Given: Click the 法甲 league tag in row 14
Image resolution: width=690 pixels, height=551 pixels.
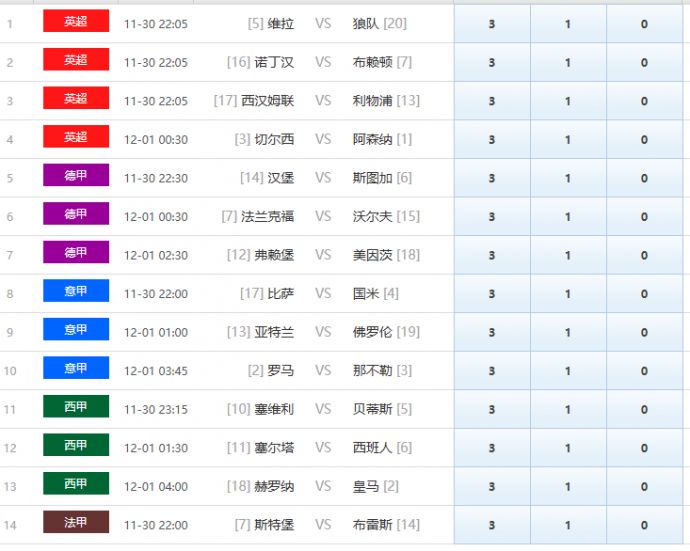Looking at the screenshot, I should coord(76,523).
